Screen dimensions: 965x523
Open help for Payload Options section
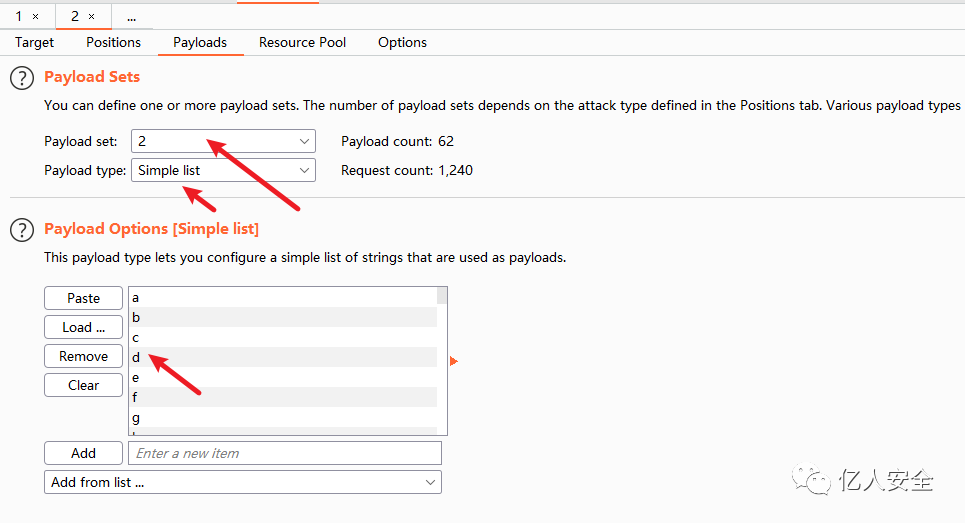(x=22, y=230)
